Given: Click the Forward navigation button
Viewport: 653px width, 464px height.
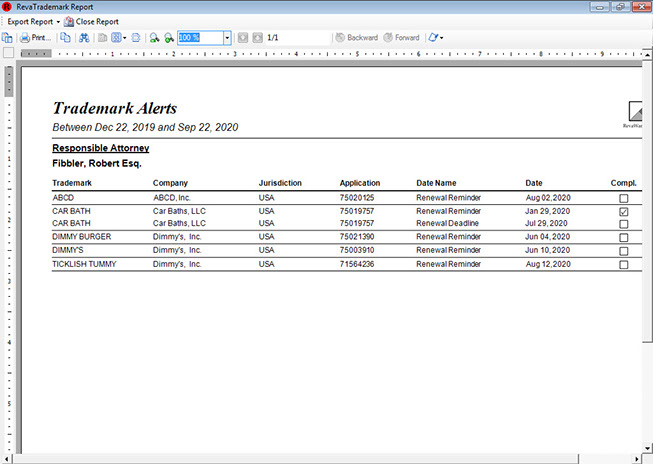Looking at the screenshot, I should tap(401, 37).
